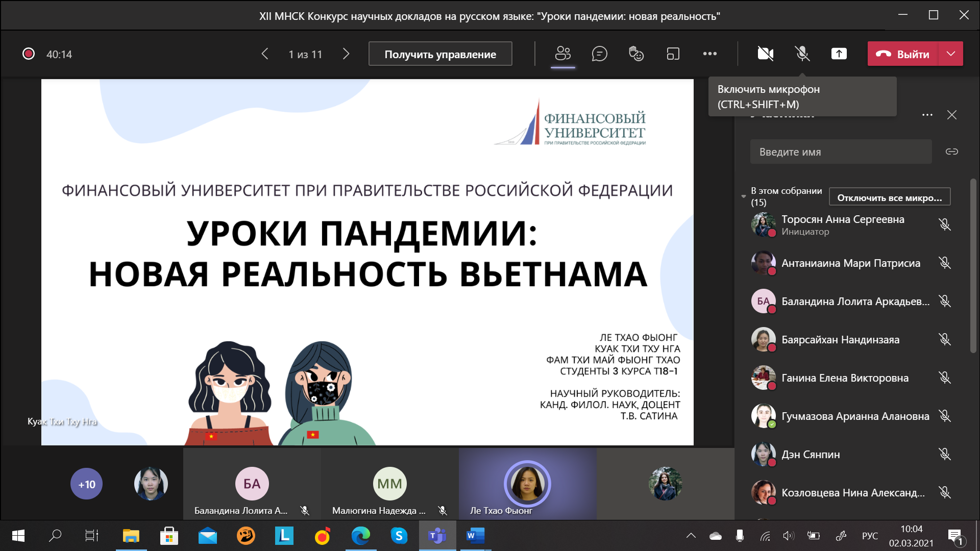Unmute the microphone in toolbar
This screenshot has height=551, width=980.
point(802,54)
